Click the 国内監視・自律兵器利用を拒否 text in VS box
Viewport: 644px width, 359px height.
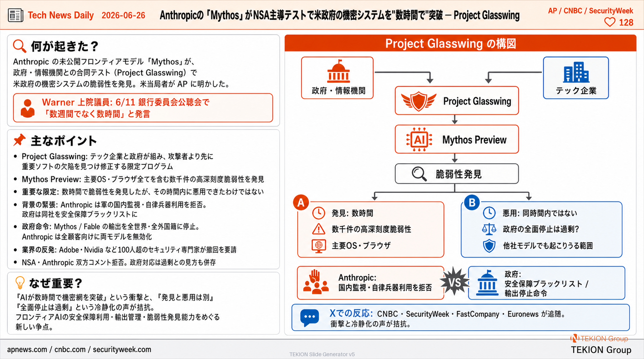click(x=385, y=288)
